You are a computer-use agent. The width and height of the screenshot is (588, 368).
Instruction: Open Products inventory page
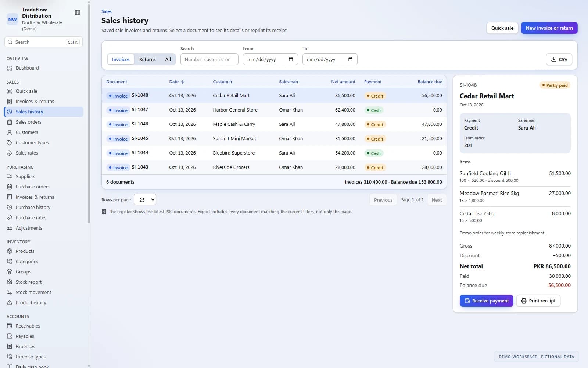pyautogui.click(x=44, y=251)
